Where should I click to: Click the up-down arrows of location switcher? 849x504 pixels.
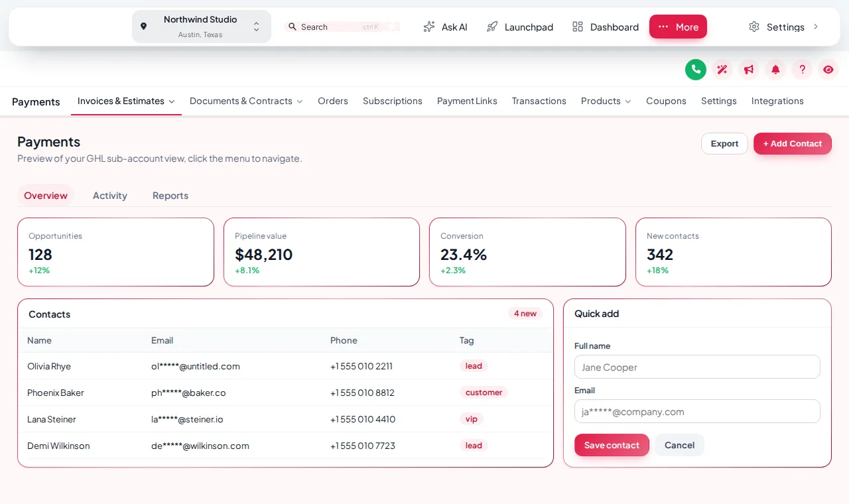click(256, 27)
